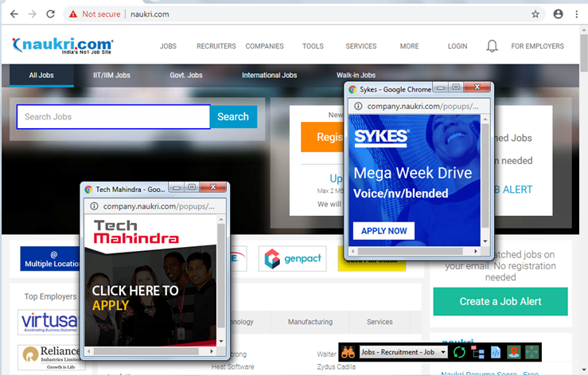Click Create a Job Alert button
Viewport: 588px width, 376px height.
click(500, 302)
